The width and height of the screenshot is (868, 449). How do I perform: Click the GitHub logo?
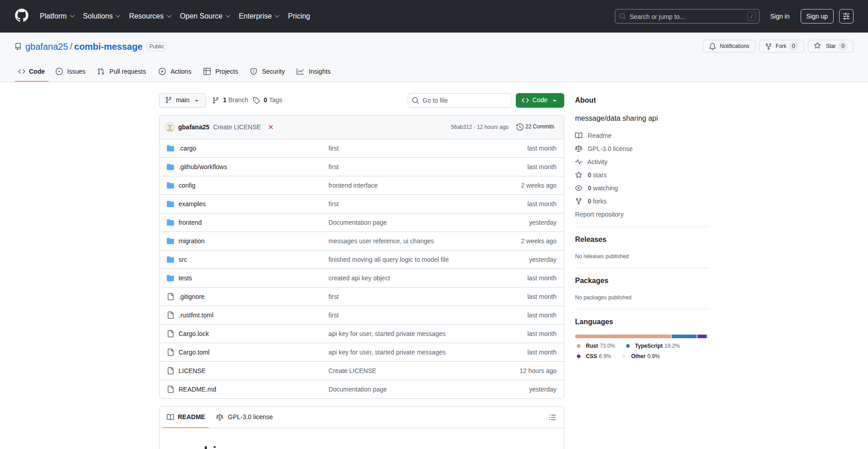[21, 16]
